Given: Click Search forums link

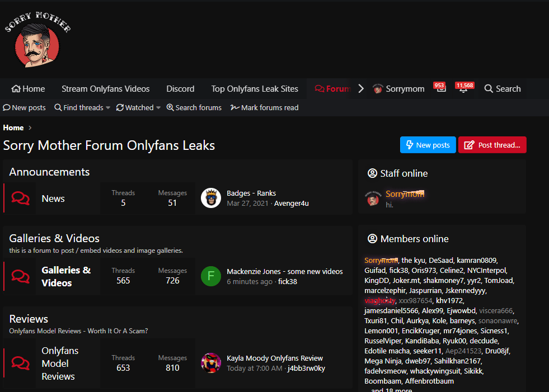Looking at the screenshot, I should click(194, 108).
